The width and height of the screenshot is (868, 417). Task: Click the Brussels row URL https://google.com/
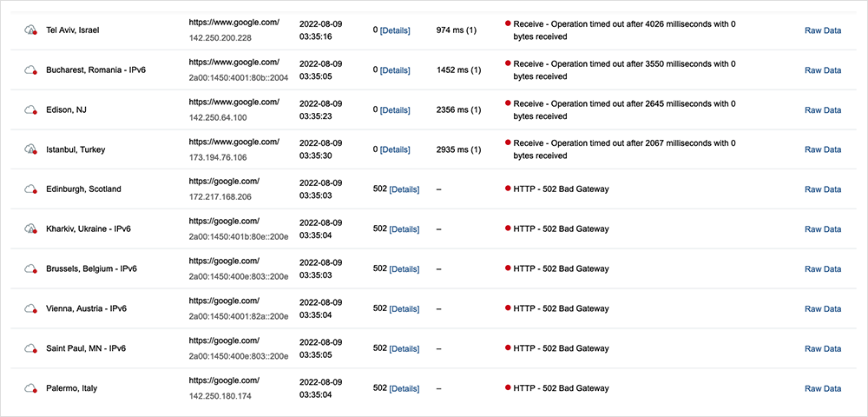point(224,261)
